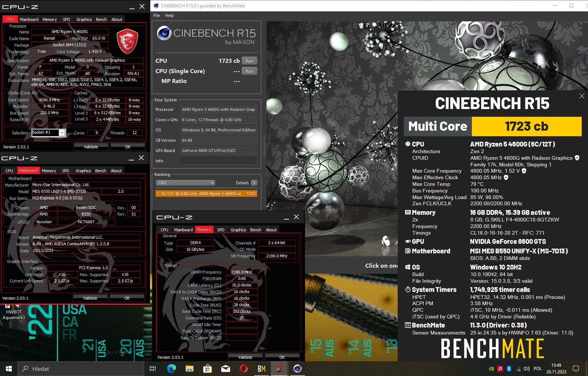Image resolution: width=588 pixels, height=376 pixels.
Task: Click the 2198.9 MHz DRAM Frequency value
Action: 241,272
